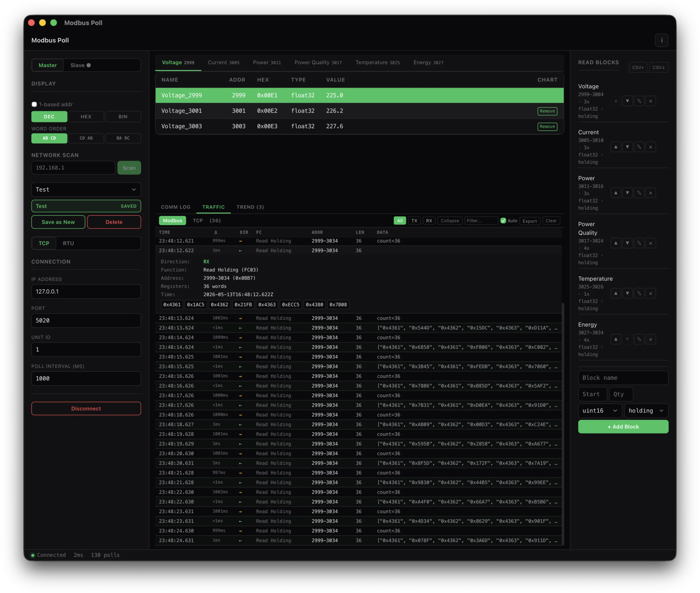Choose BA DC word order
This screenshot has height=593, width=700.
tap(123, 138)
